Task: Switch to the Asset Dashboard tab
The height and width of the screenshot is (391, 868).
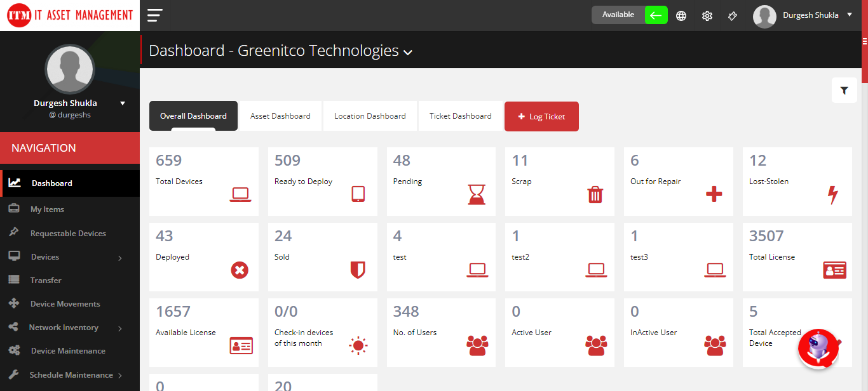Action: coord(280,116)
